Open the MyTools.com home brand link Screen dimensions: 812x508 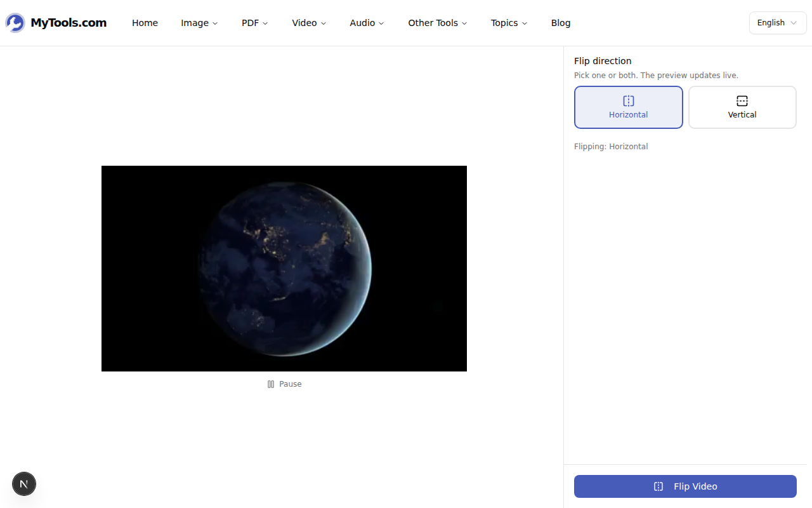(x=56, y=23)
